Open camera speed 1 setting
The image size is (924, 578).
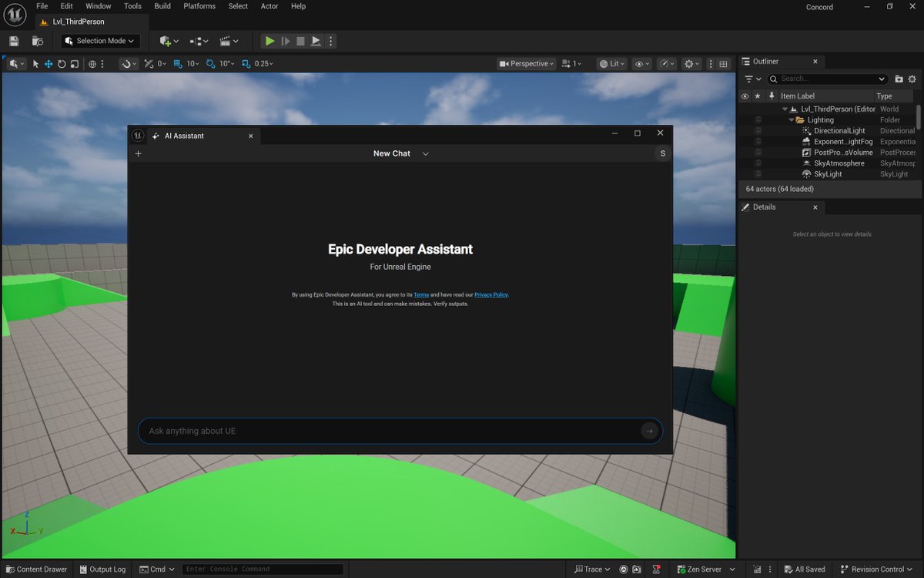571,64
